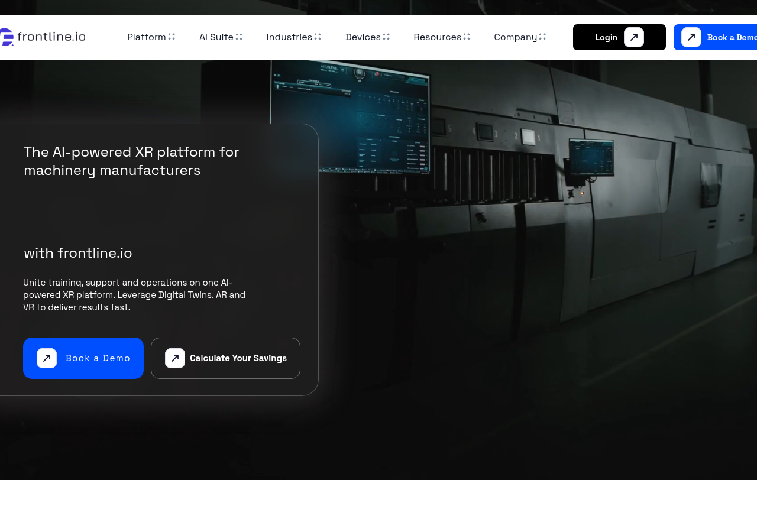Expand the dots icon next to Resources
The height and width of the screenshot is (532, 757).
coord(467,37)
